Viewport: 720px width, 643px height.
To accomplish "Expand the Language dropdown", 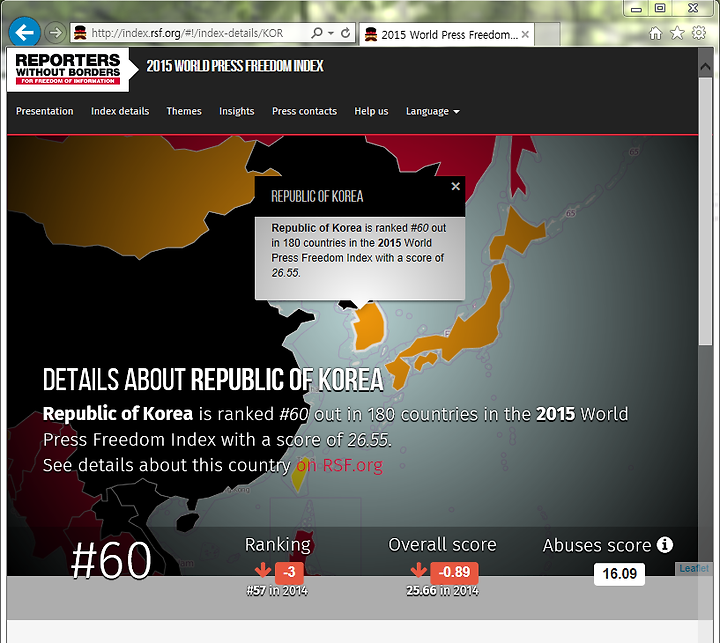I will [433, 112].
